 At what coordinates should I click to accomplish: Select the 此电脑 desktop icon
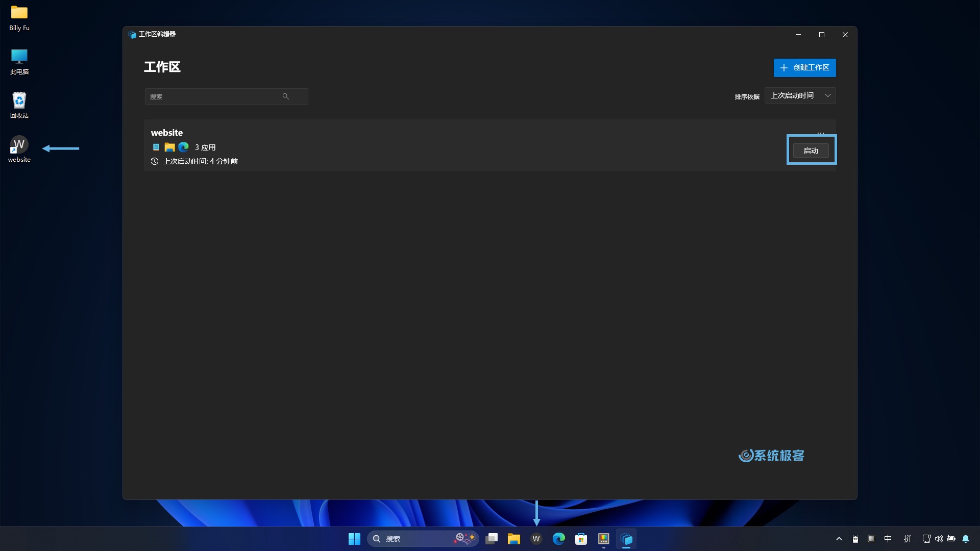point(19,62)
